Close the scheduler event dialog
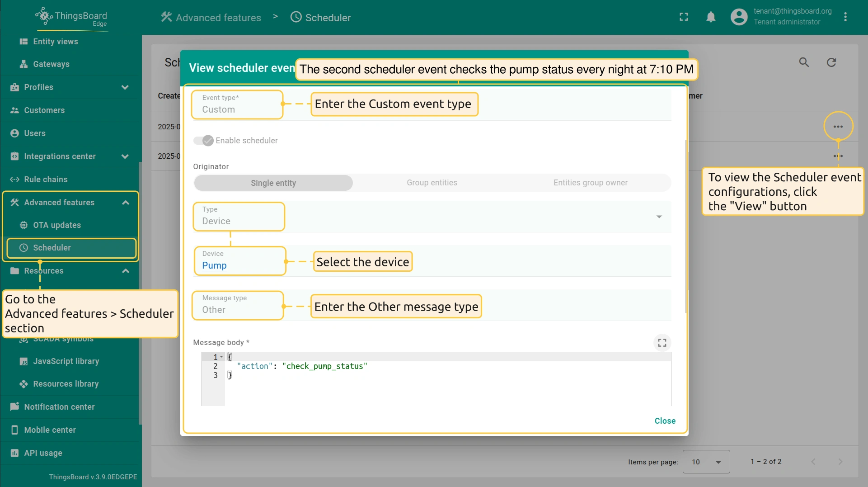The image size is (868, 487). click(665, 421)
